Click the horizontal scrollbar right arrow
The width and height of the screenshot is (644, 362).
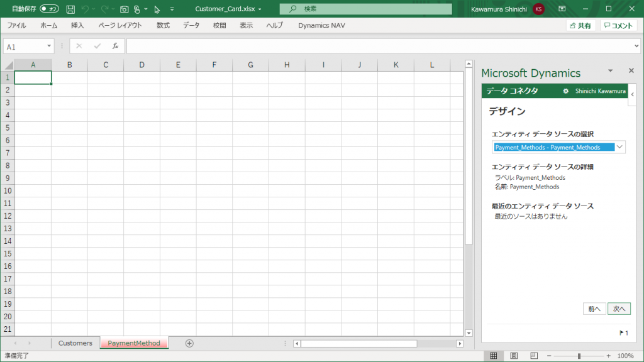[460, 344]
